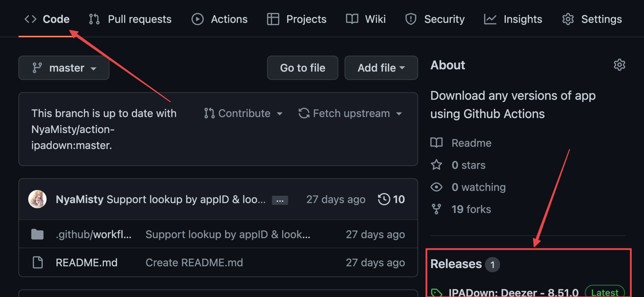Image resolution: width=644 pixels, height=297 pixels.
Task: Open the Code tab
Action: [x=47, y=19]
